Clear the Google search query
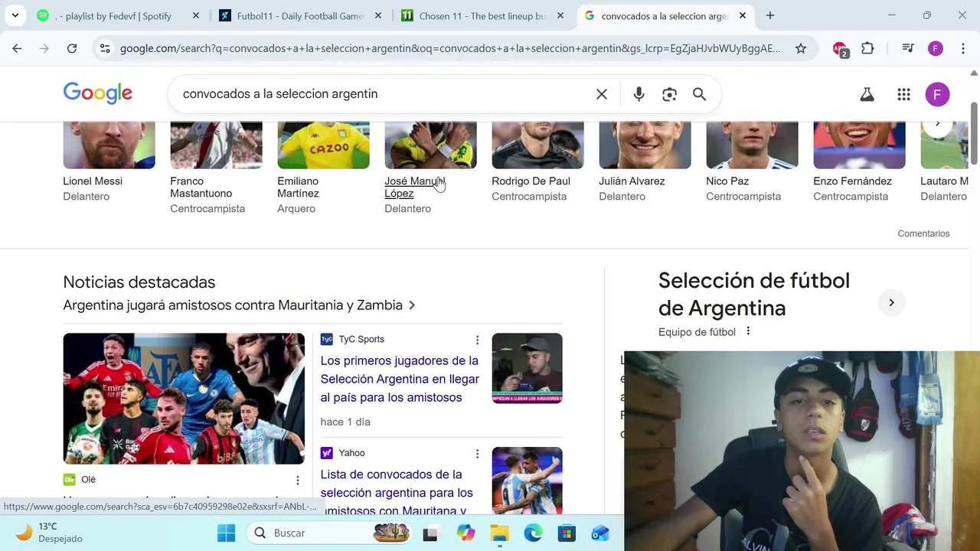The image size is (980, 551). tap(602, 94)
